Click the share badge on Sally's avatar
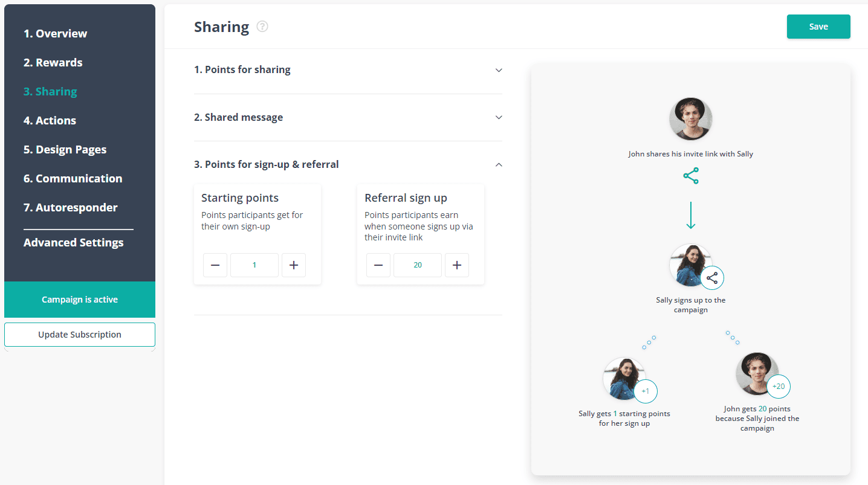868x485 pixels. [x=712, y=278]
